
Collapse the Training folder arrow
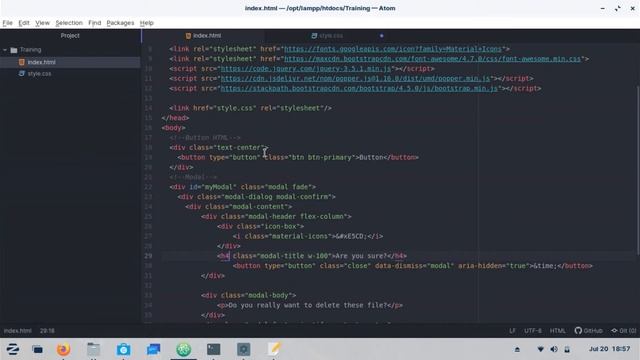[x=5, y=50]
